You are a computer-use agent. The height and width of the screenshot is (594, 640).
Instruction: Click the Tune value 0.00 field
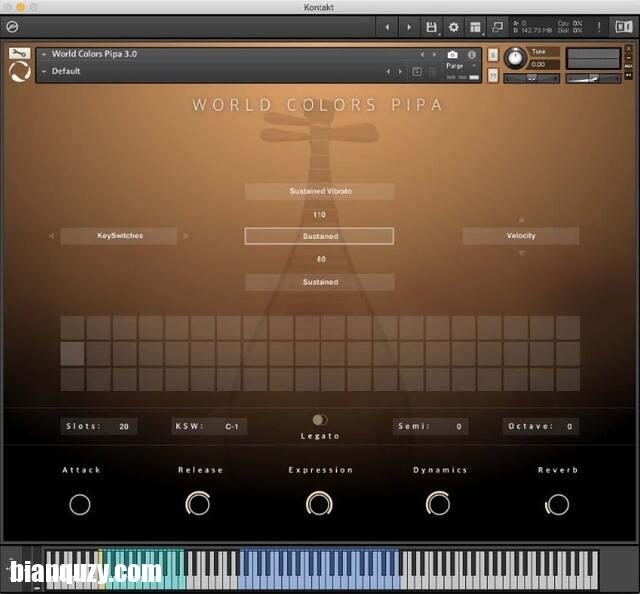click(x=543, y=65)
